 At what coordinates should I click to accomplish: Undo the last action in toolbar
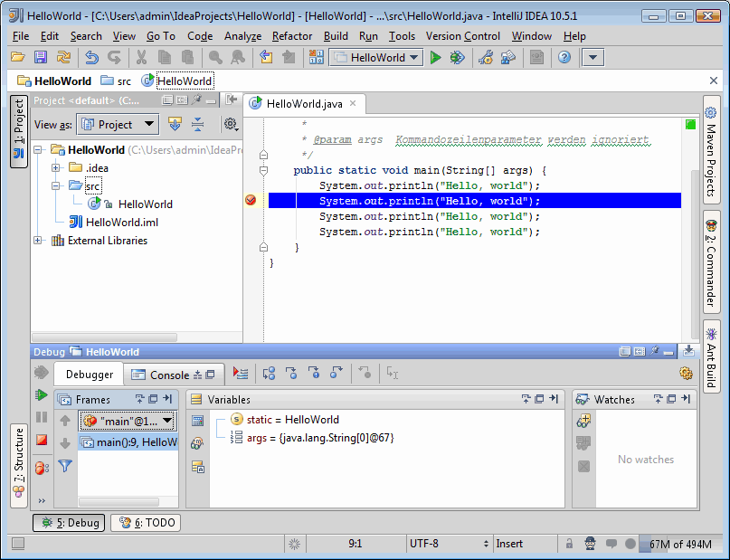[91, 57]
